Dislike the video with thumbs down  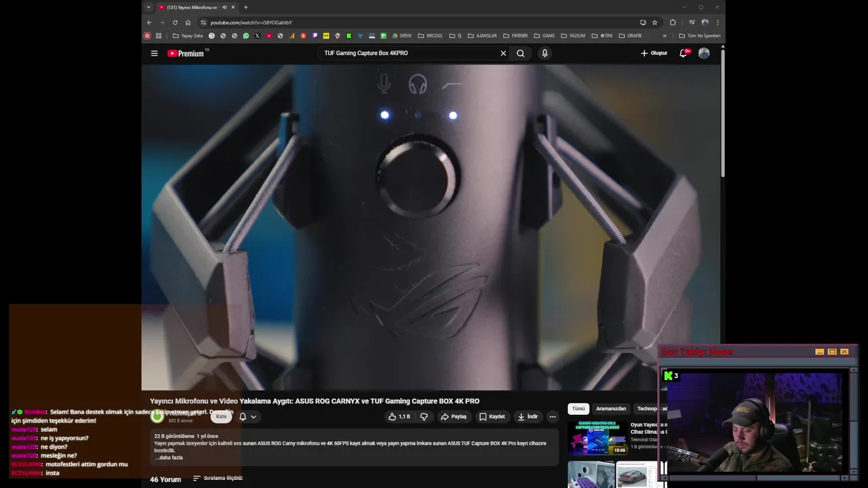(424, 417)
